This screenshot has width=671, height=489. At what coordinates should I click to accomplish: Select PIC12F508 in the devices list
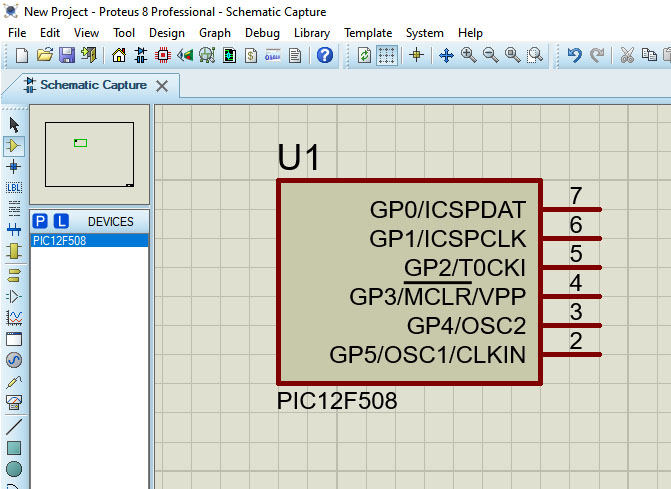[89, 240]
